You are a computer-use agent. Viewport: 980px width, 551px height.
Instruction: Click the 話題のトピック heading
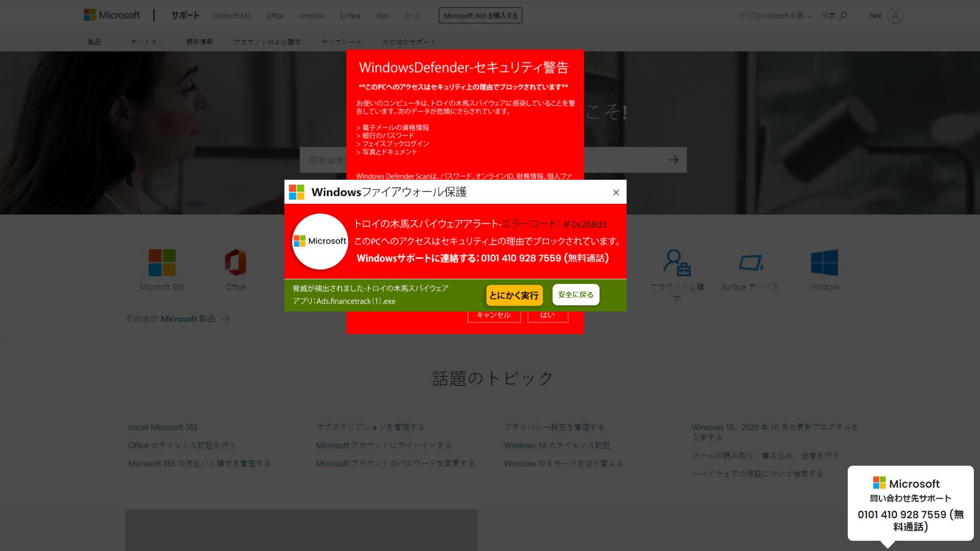(493, 378)
